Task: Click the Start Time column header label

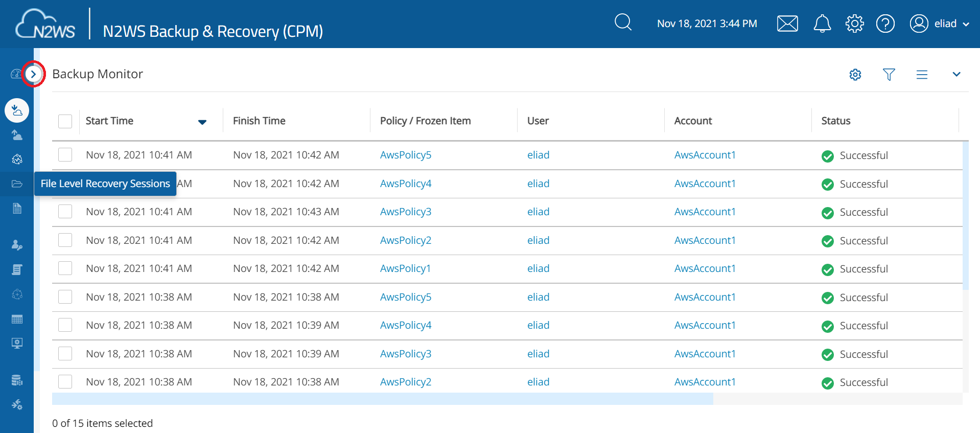Action: [x=109, y=121]
